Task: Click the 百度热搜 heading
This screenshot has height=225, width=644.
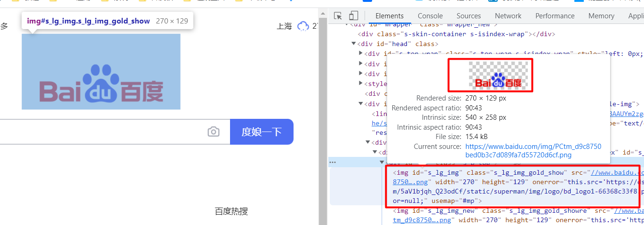Action: 231,211
